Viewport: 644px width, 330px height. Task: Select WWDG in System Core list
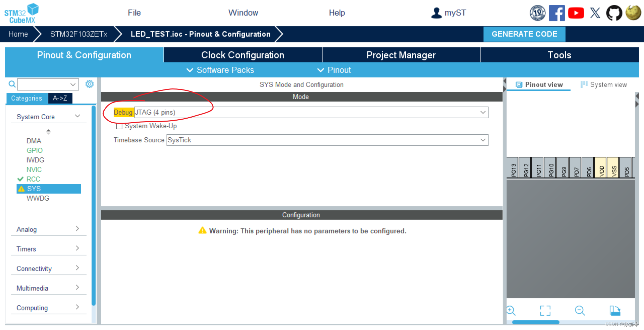pos(38,198)
